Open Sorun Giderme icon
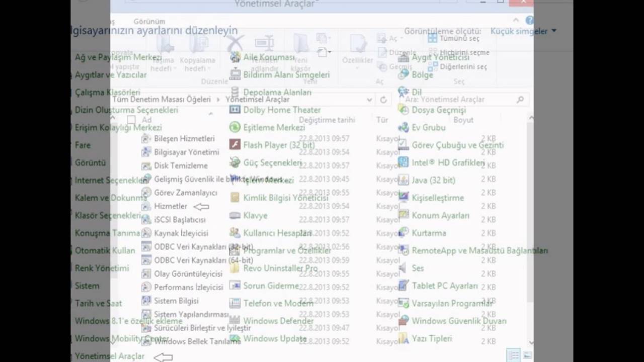 [235, 286]
